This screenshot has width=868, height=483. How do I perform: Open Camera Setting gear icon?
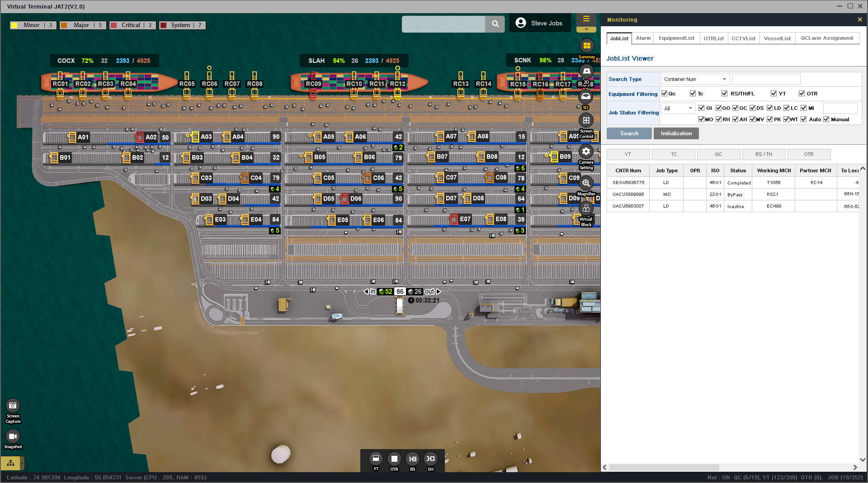tap(586, 152)
